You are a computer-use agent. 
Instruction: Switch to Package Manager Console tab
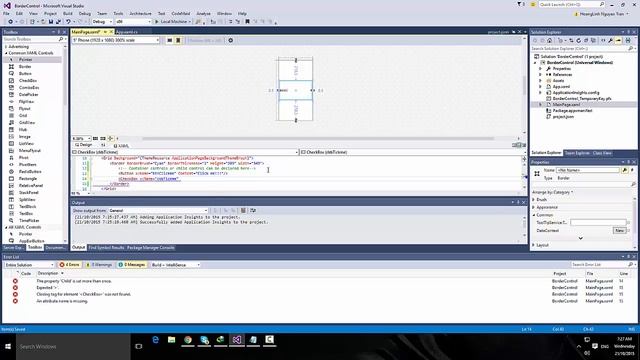point(151,248)
